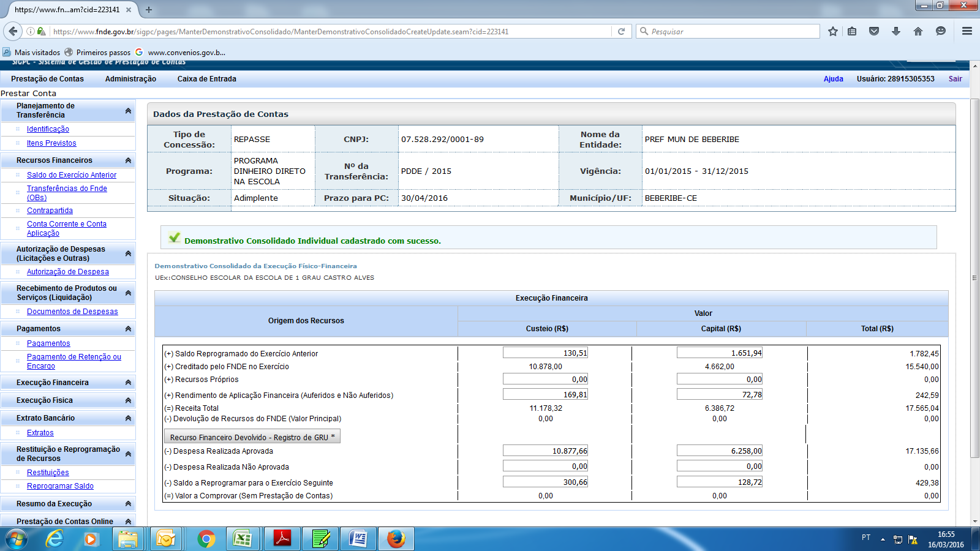Reload page using the refresh icon
The image size is (980, 551).
coord(621,31)
